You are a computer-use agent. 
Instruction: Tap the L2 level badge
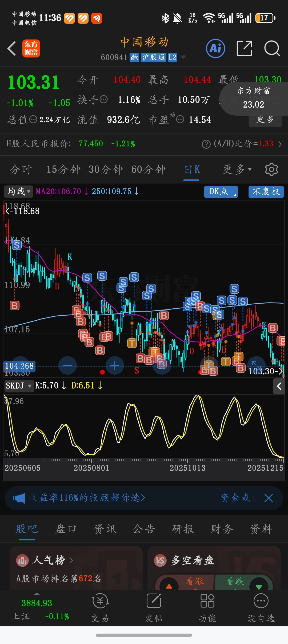173,57
